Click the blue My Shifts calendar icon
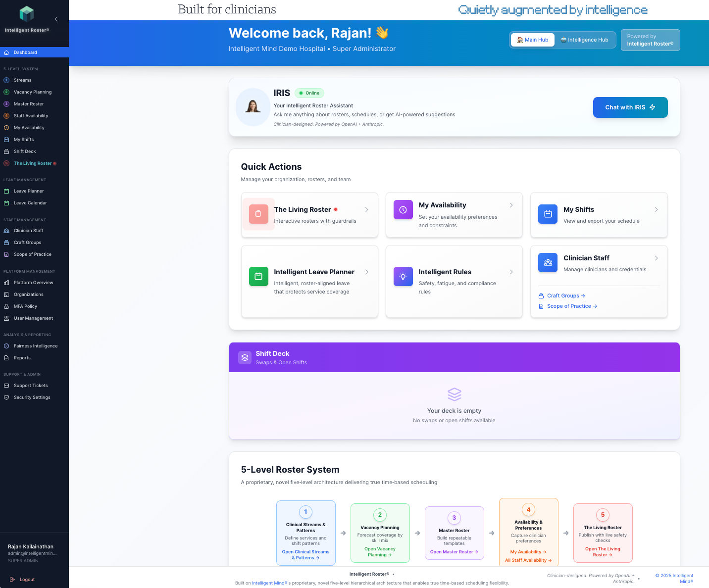Image resolution: width=709 pixels, height=588 pixels. [548, 214]
